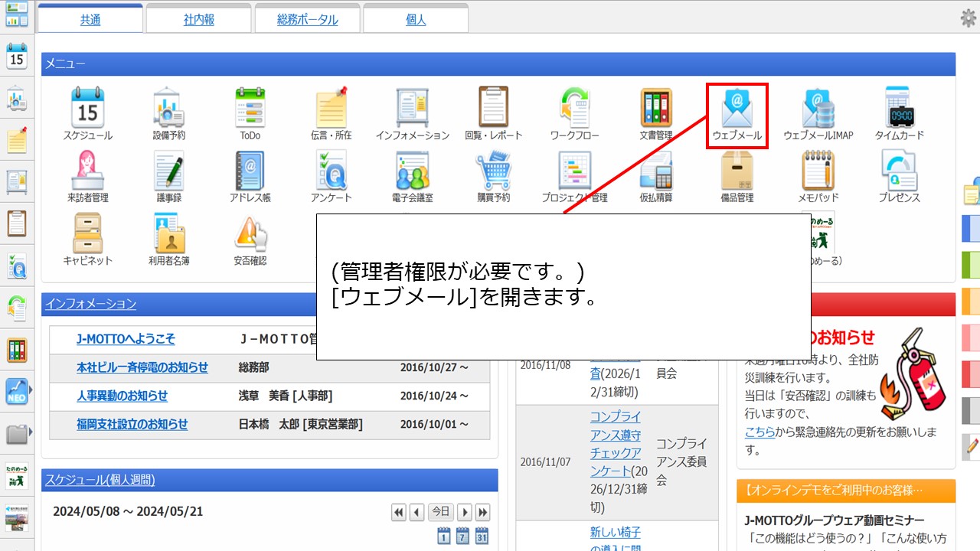Jump back with the double-left schedule arrow
This screenshot has width=980, height=551.
[398, 512]
